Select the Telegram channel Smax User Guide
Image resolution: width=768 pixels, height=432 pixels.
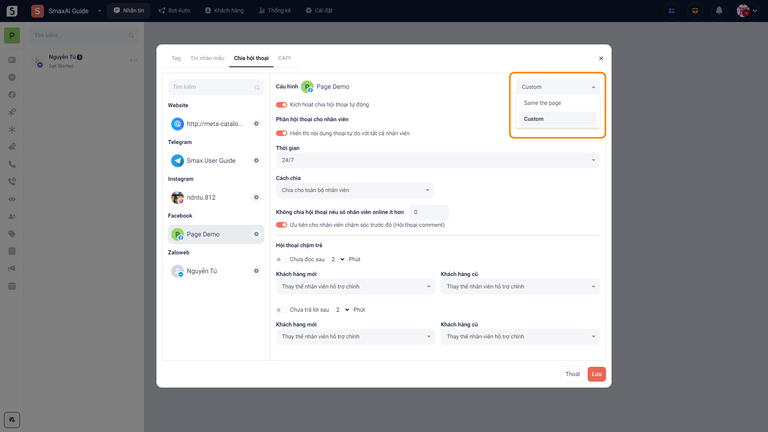click(x=210, y=160)
